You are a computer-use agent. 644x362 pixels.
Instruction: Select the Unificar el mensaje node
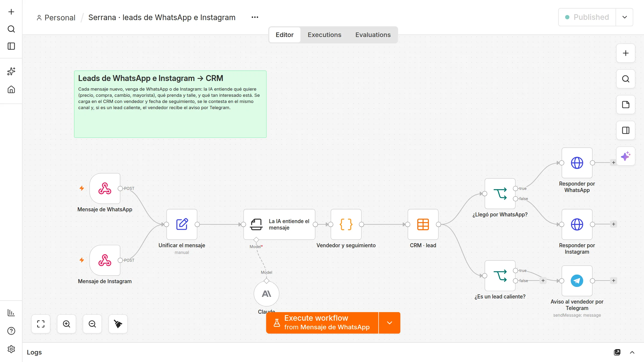pyautogui.click(x=182, y=224)
